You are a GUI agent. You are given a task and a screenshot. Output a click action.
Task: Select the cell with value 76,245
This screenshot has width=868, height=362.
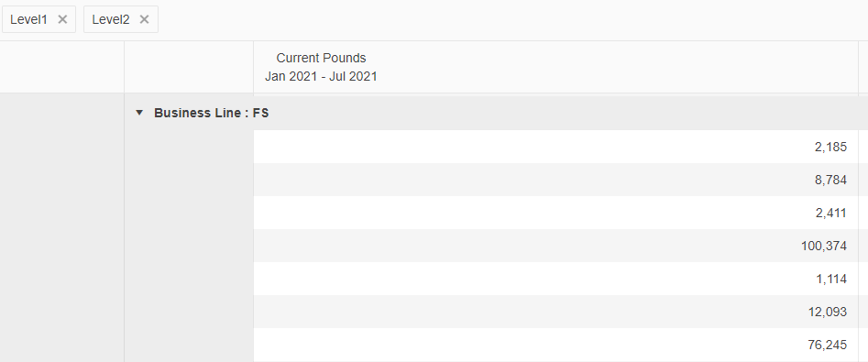555,345
